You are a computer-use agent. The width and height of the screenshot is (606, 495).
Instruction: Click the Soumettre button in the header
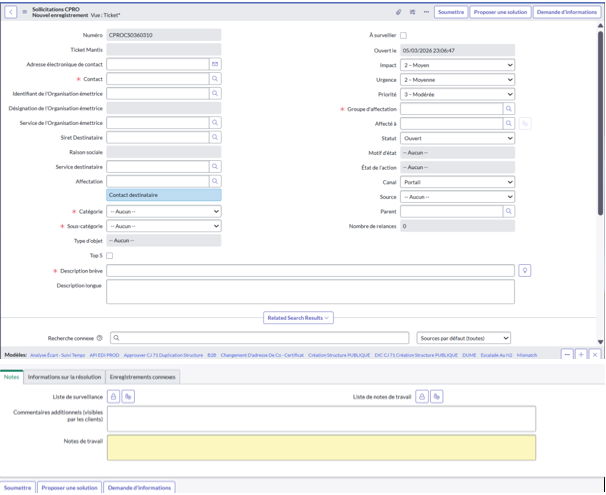pyautogui.click(x=450, y=12)
